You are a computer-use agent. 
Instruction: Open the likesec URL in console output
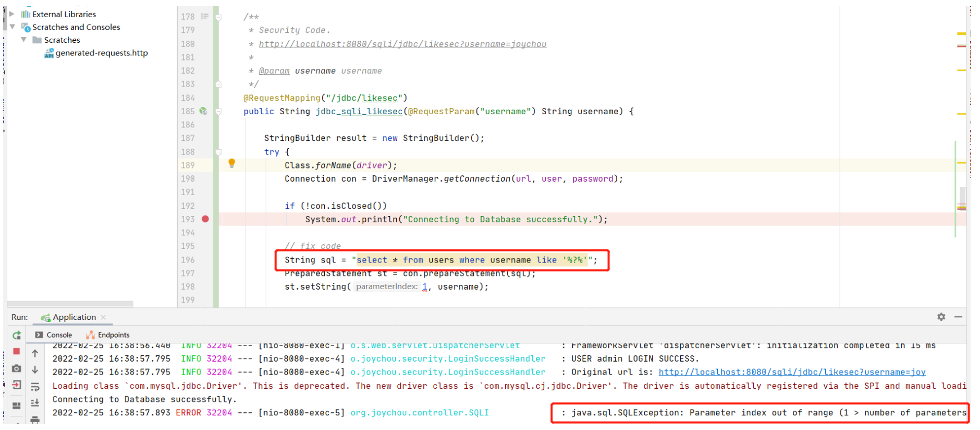791,372
